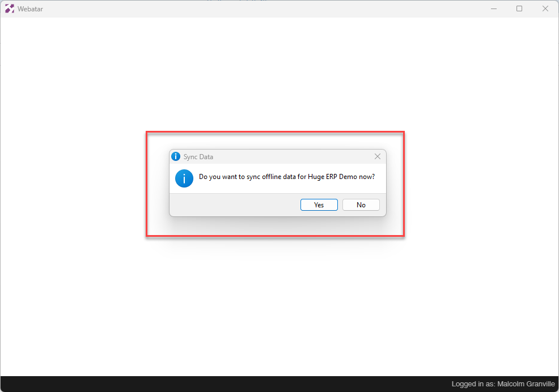Image resolution: width=559 pixels, height=392 pixels.
Task: Click the large blue info icon in dialog
Action: coord(184,178)
